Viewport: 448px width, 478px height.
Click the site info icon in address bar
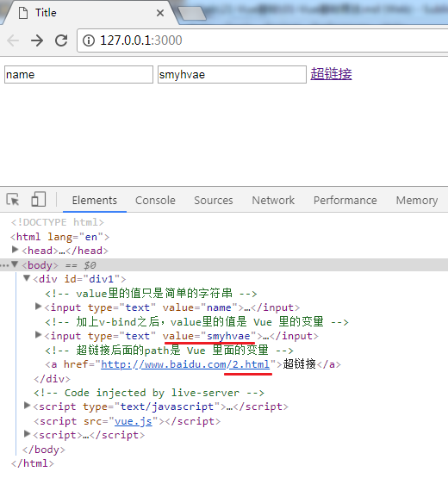(89, 40)
